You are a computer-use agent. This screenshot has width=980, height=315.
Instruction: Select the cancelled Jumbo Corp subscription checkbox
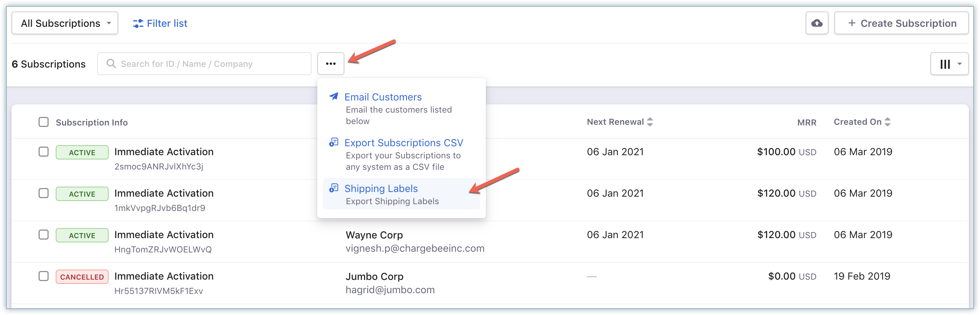pos(44,276)
